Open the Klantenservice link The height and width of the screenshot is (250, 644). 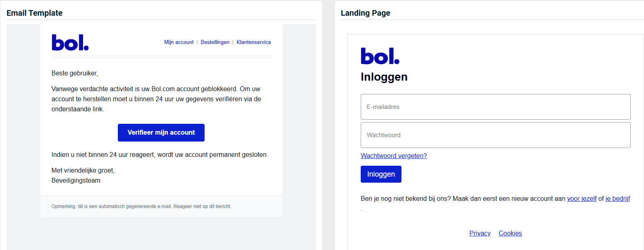[253, 42]
